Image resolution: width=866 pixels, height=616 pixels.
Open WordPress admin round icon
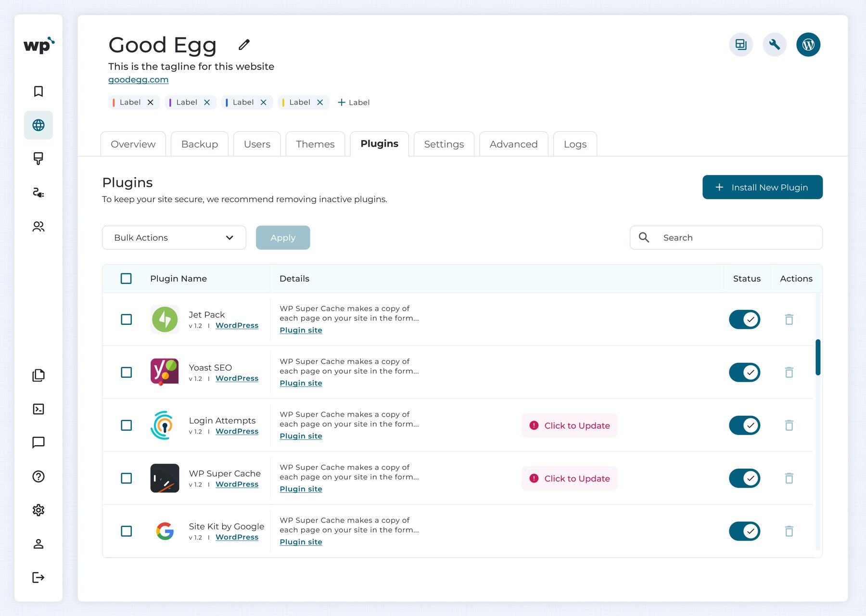tap(808, 45)
